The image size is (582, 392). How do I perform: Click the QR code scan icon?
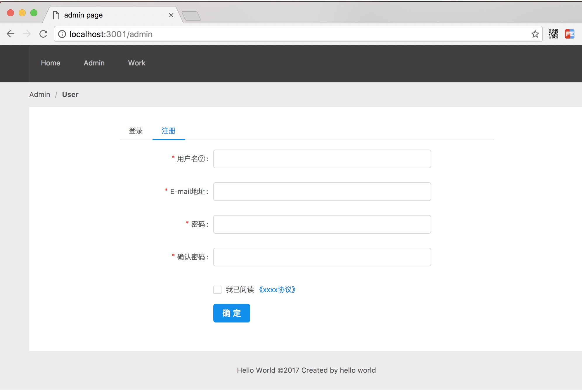(553, 34)
